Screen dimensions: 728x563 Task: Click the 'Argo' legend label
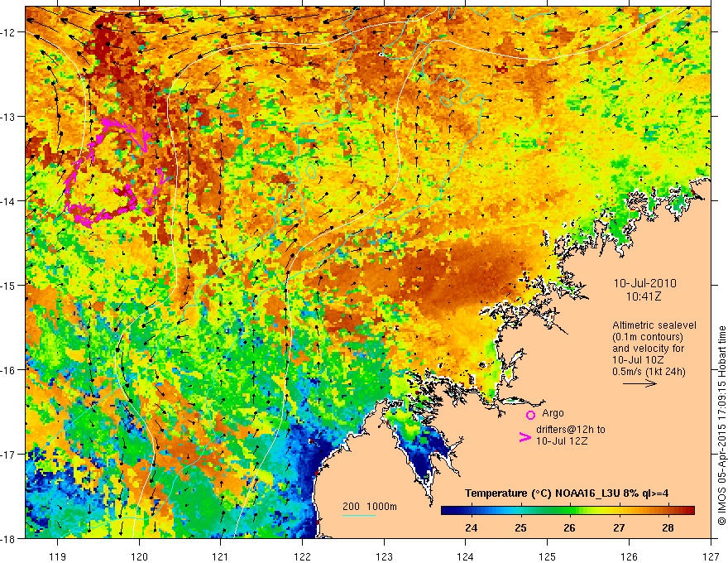(553, 413)
